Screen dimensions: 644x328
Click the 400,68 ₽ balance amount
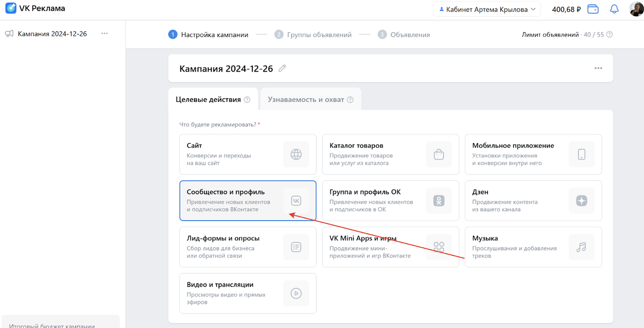pos(567,9)
